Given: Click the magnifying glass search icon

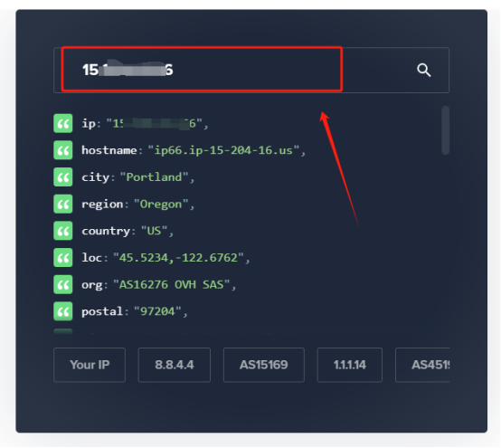Looking at the screenshot, I should [423, 70].
